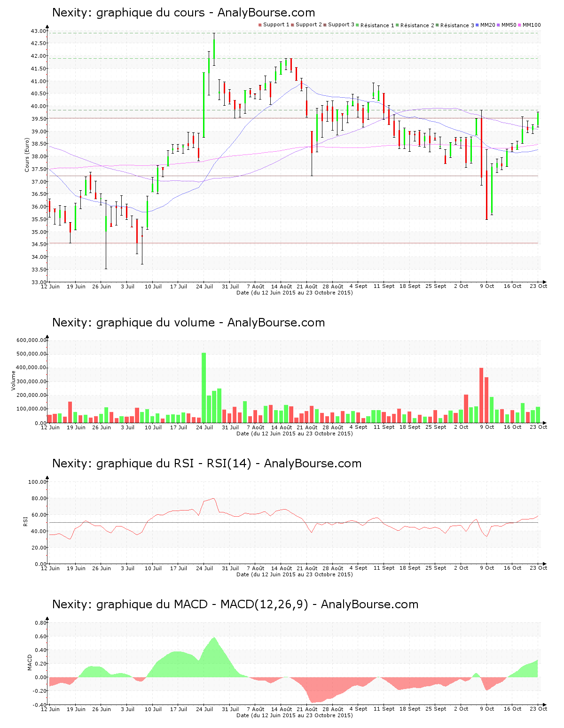Click the 60.00 value on RSI axis
The image size is (564, 728).
pyautogui.click(x=39, y=515)
